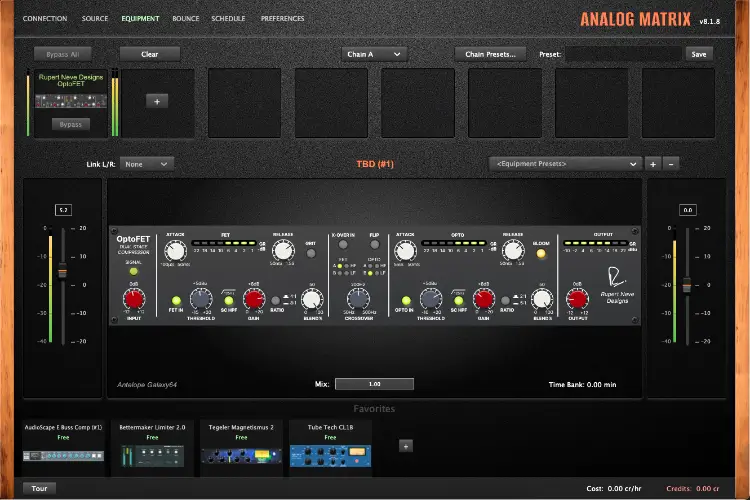Click the left input level fader

(x=62, y=272)
